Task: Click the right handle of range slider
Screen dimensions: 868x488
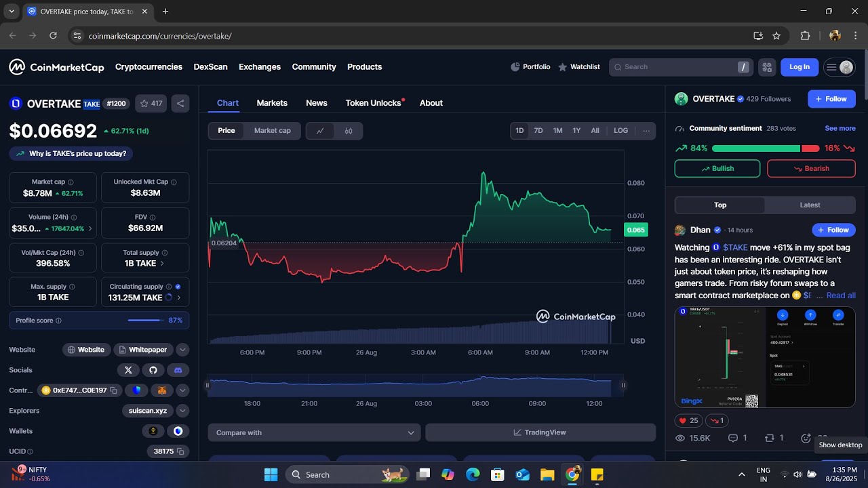Action: [623, 385]
